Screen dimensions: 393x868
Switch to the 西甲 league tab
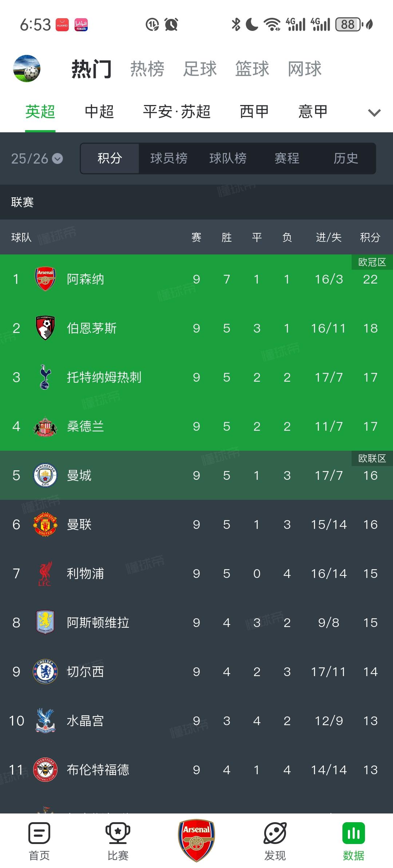click(254, 112)
